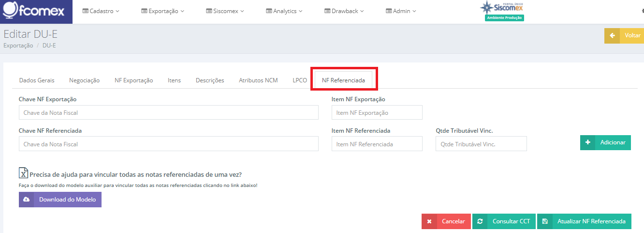Select the NF Referenciada tab
644x233 pixels.
point(343,80)
